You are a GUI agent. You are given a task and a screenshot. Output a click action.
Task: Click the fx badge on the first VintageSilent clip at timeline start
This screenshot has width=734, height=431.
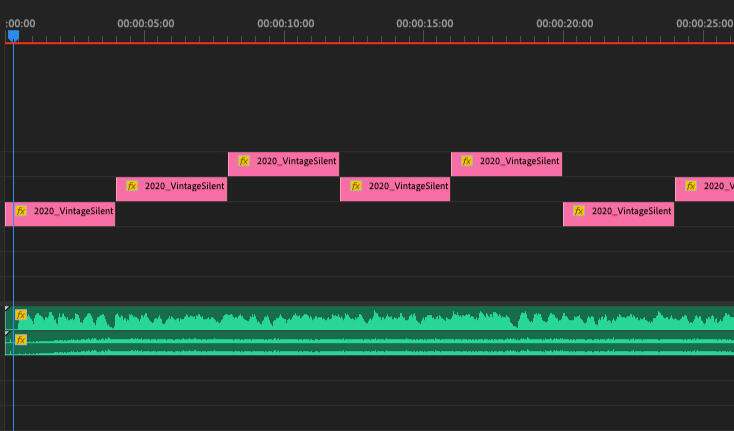click(21, 211)
